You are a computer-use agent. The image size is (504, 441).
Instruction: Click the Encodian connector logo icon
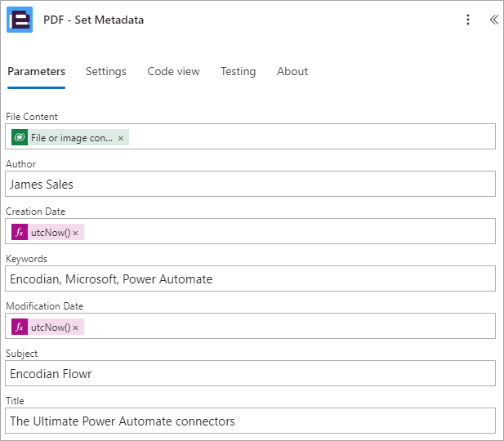(20, 20)
